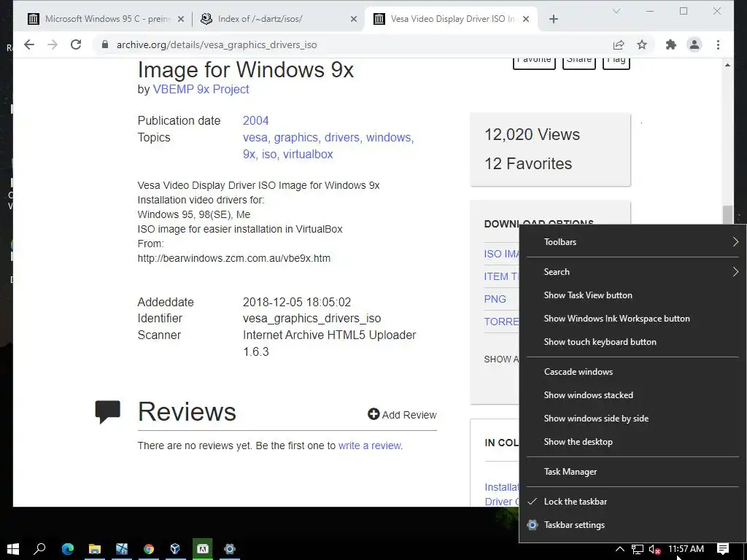Open the windows topic link
This screenshot has height=560, width=747.
point(388,137)
